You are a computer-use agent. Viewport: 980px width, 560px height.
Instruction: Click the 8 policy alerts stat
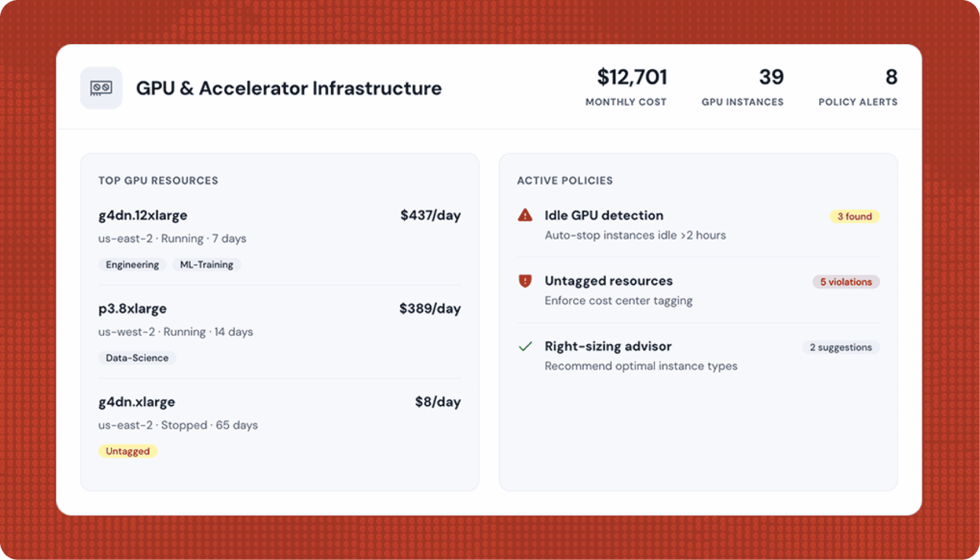coord(858,87)
